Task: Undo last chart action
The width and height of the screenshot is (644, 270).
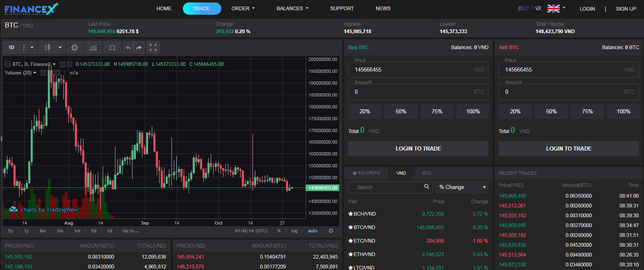Action: 128,47
